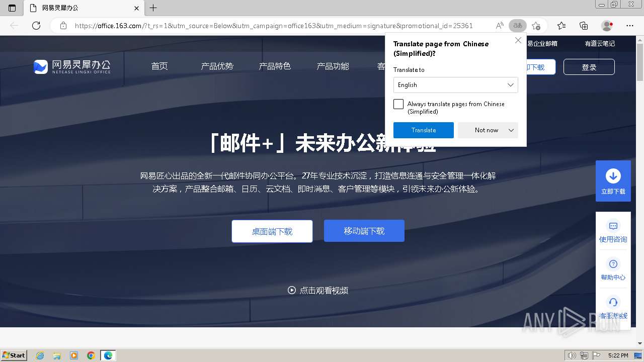Screen dimensions: 644x362
Task: Launch Internet Explorer from taskbar
Action: tap(40, 355)
